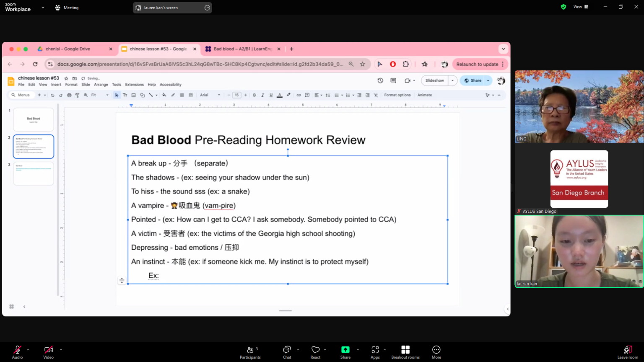Screen dimensions: 644x362
Task: Start video in Zoom
Action: (x=49, y=352)
